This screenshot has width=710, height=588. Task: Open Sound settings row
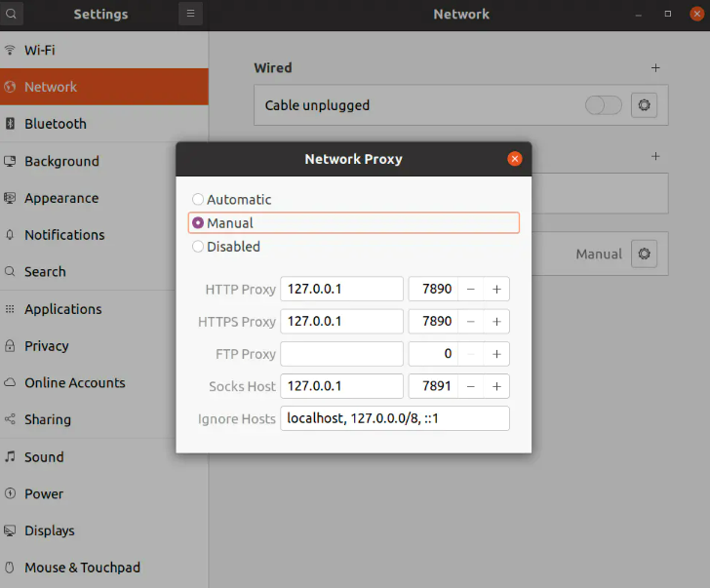pyautogui.click(x=104, y=456)
